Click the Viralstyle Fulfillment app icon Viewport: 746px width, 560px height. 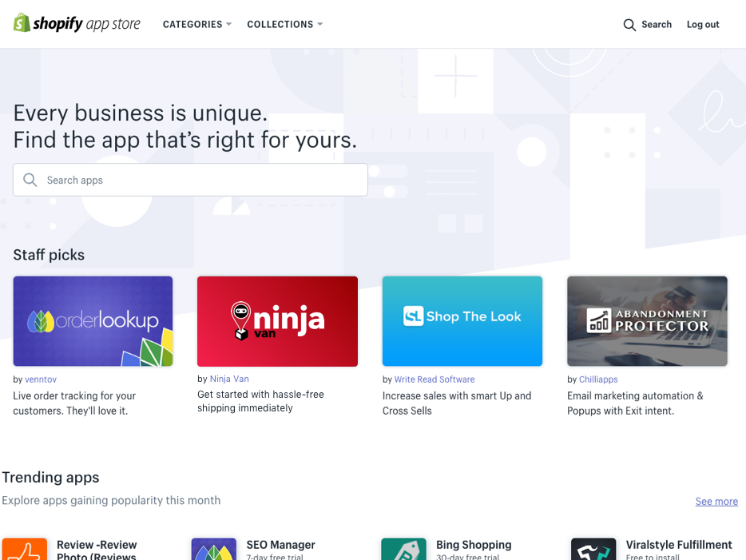coord(593,549)
